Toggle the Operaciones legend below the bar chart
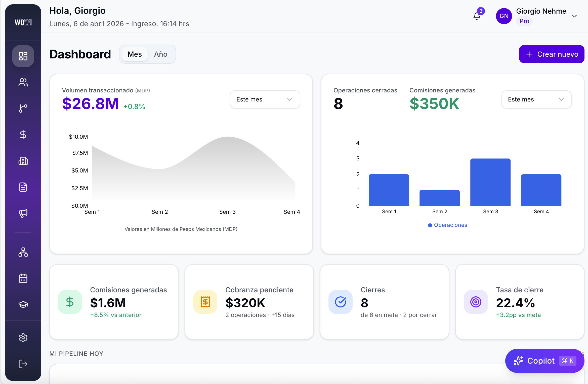Screen dimensions: 588x384 (x=448, y=225)
